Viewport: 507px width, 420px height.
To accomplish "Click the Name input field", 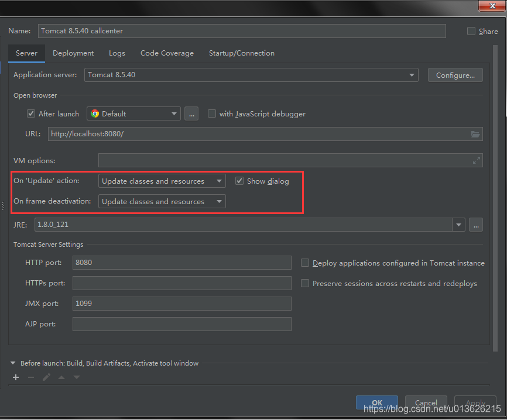I will tap(242, 31).
